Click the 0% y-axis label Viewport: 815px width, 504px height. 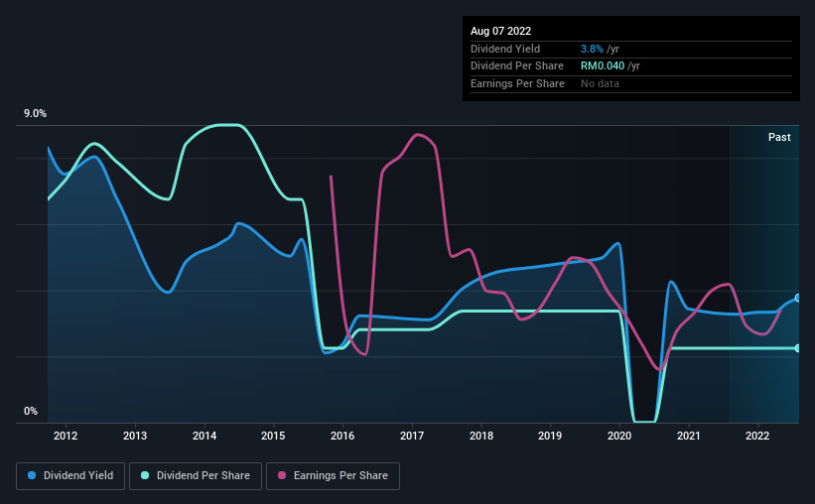[31, 411]
